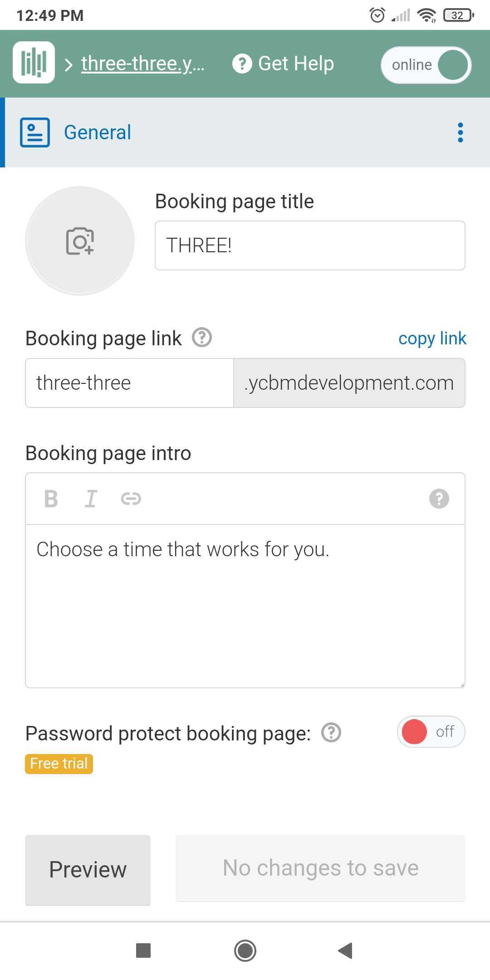The image size is (490, 980).
Task: Click the Booking page title field
Action: [310, 245]
